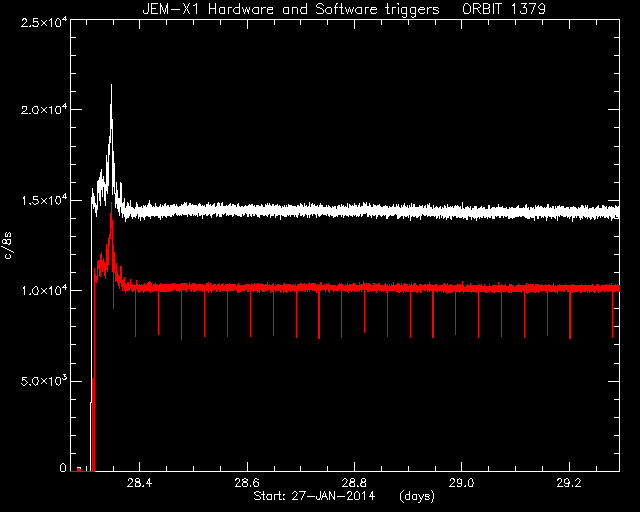This screenshot has width=640, height=512.
Task: Click the c/8s y-axis title
Action: 8,245
